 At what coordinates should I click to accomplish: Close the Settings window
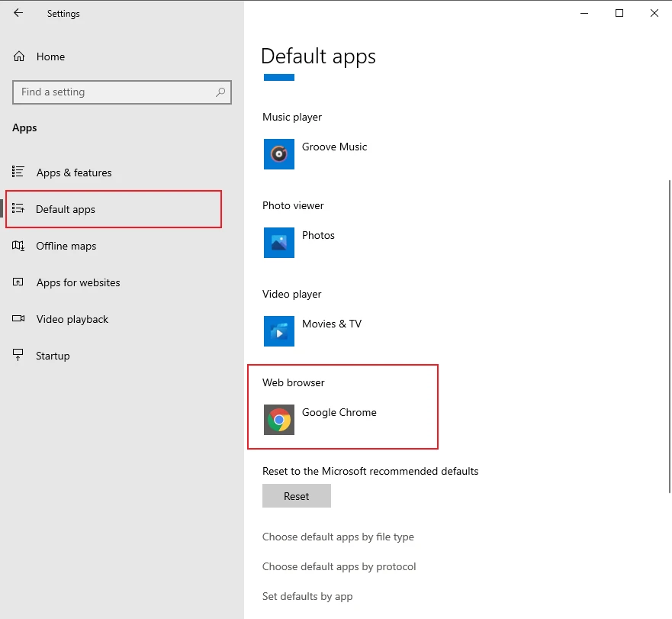tap(654, 13)
